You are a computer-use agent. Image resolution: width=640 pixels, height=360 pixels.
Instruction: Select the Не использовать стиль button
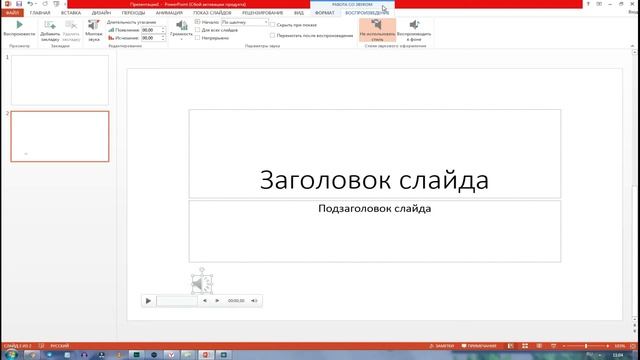tap(377, 30)
